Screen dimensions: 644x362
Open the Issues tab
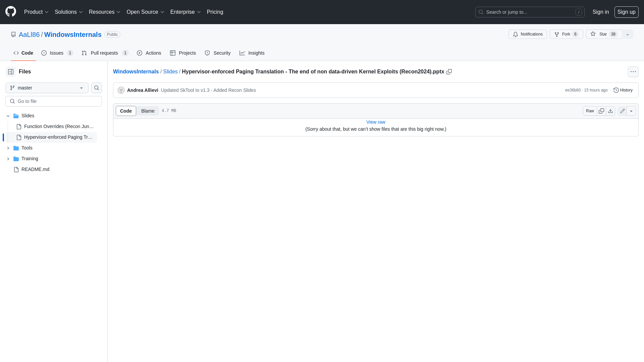point(57,53)
